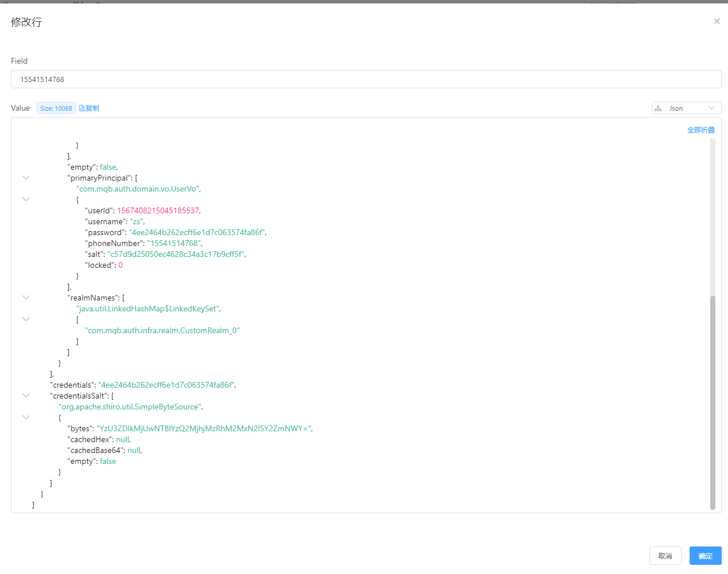Click the Size: 1006B tag
The height and width of the screenshot is (574, 728).
(56, 108)
